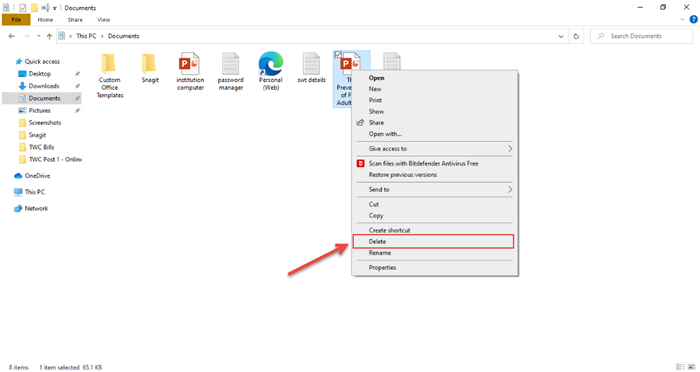Expand the Give access to submenu arrow
The image size is (700, 372).
pos(510,149)
